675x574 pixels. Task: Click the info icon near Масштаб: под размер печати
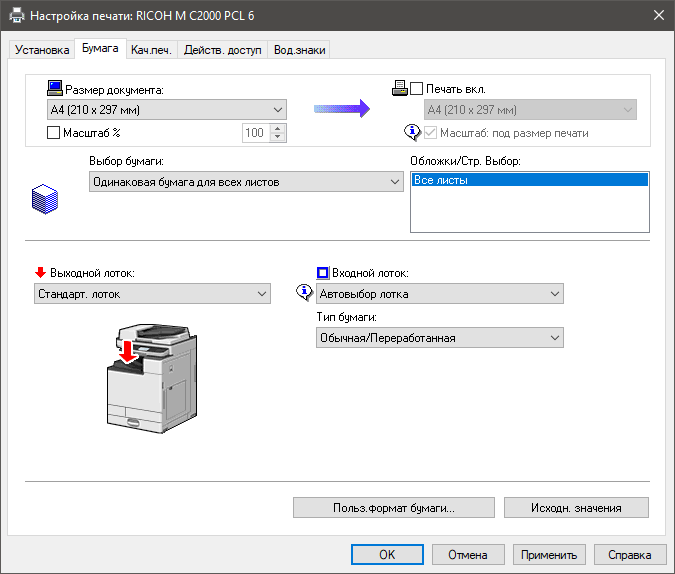click(413, 132)
